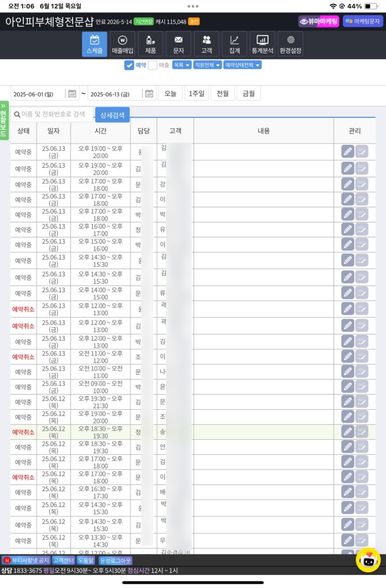Image resolution: width=386 pixels, height=588 pixels.
Task: Click the 전월 previous month button
Action: click(222, 94)
